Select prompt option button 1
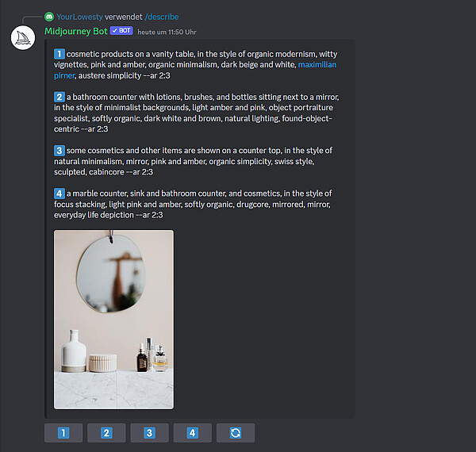Image resolution: width=476 pixels, height=452 pixels. click(63, 433)
